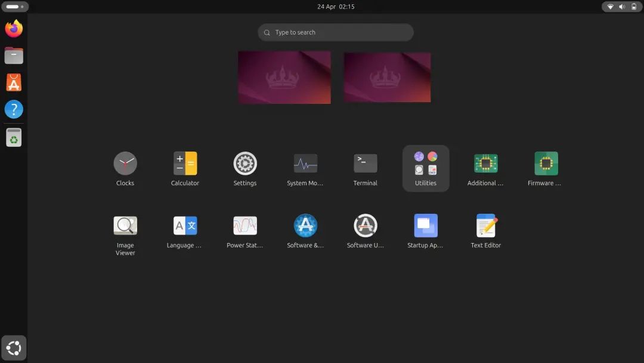
Task: Expand the Utilities app folder
Action: pyautogui.click(x=425, y=162)
